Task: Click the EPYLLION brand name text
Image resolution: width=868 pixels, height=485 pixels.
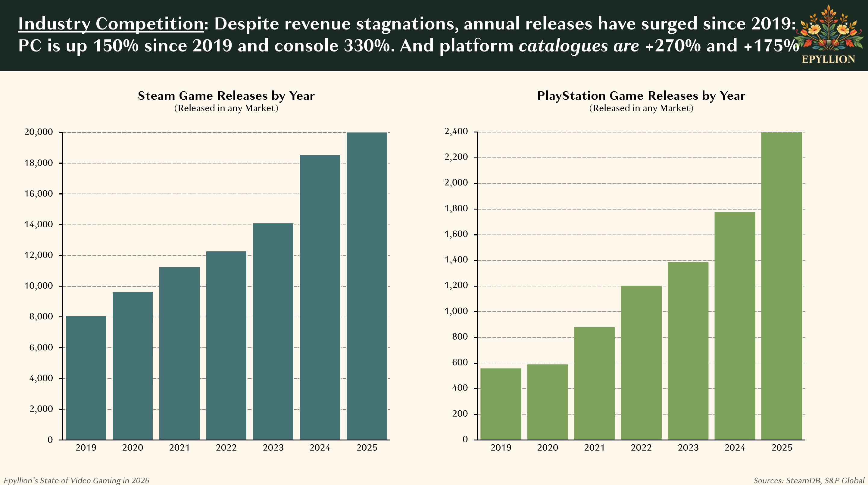Action: [x=828, y=60]
